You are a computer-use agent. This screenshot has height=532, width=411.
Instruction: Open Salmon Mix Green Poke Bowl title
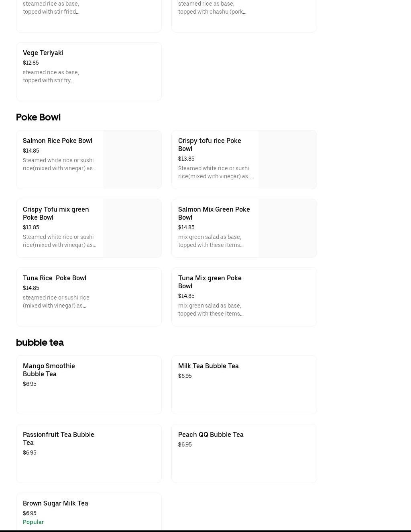point(214,213)
